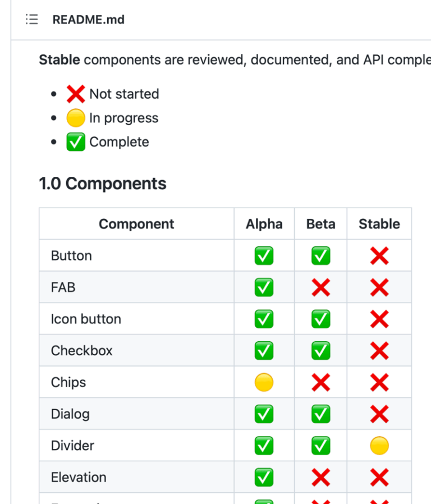This screenshot has height=504, width=431.
Task: Click the Chips component name cell
Action: (x=68, y=382)
